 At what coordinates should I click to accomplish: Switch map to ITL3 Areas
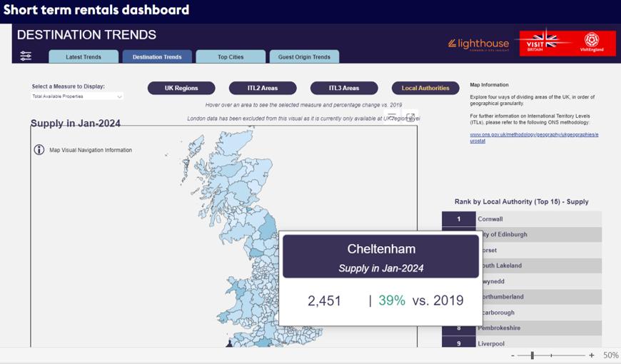click(344, 88)
